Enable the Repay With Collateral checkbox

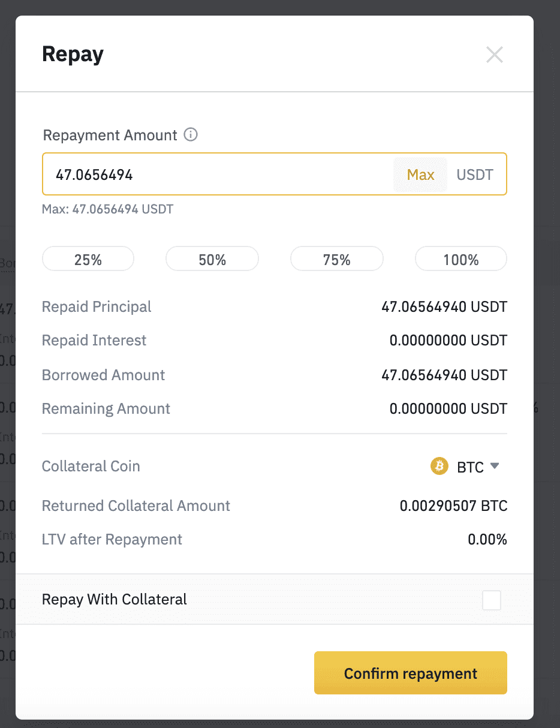tap(492, 600)
